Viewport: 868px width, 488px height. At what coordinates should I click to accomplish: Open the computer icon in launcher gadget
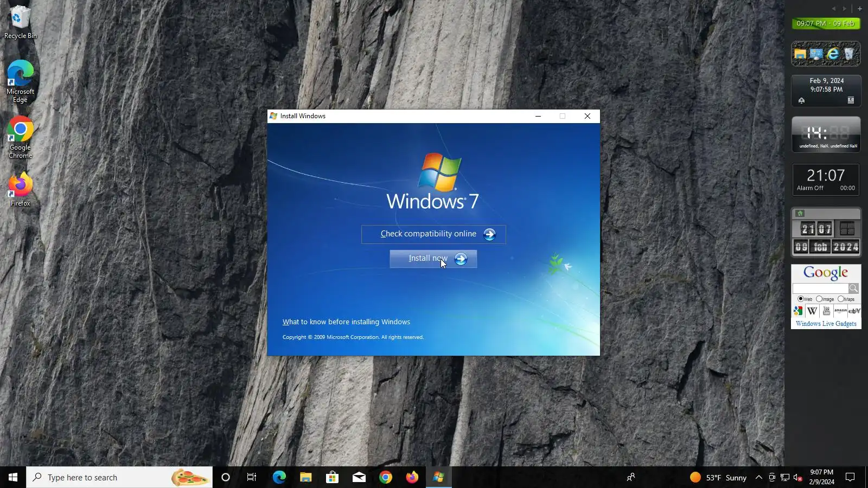pos(816,54)
